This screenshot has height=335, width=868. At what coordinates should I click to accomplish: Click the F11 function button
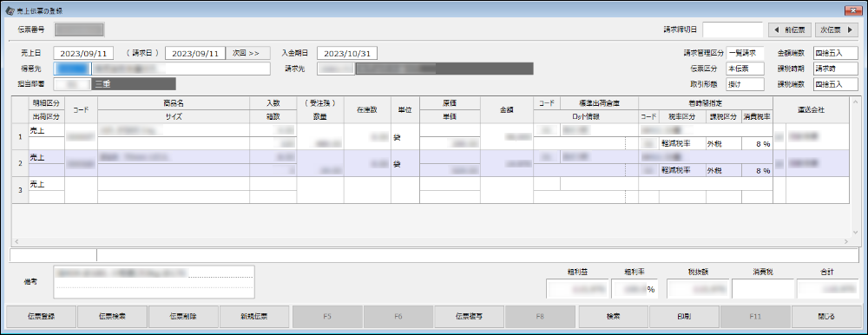click(x=756, y=317)
